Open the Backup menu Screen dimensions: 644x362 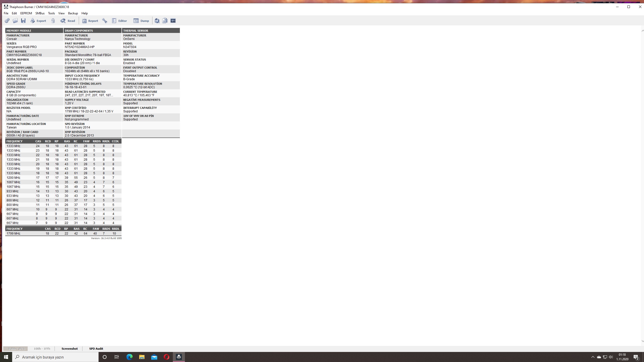[73, 13]
